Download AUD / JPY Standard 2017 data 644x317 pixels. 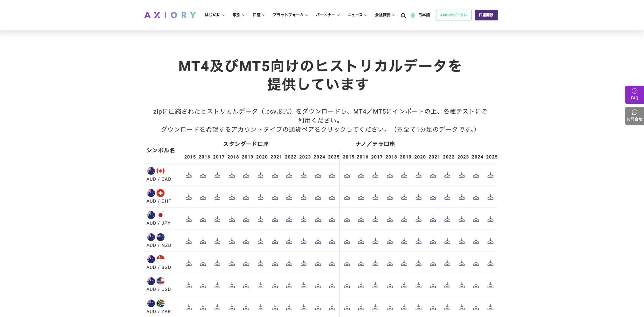(217, 219)
